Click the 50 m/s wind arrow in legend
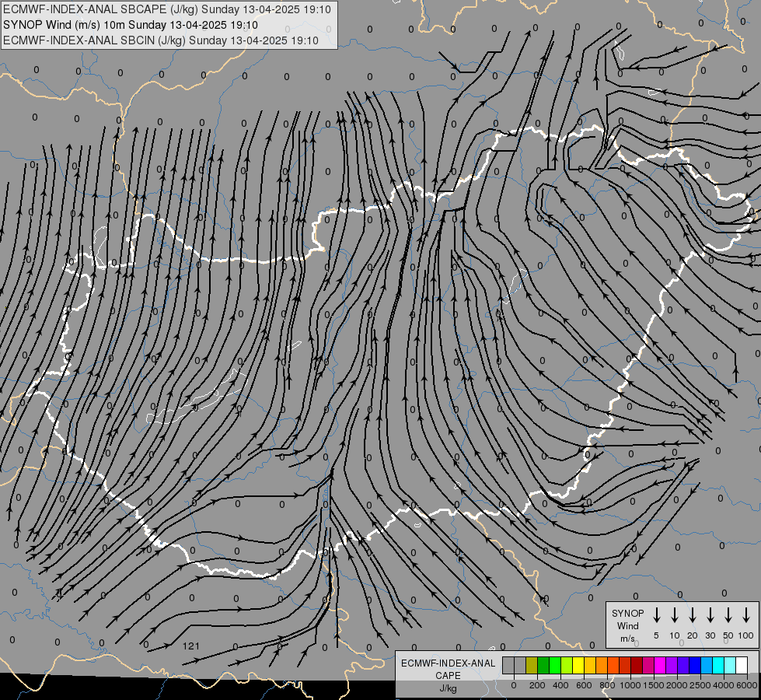 click(x=728, y=614)
